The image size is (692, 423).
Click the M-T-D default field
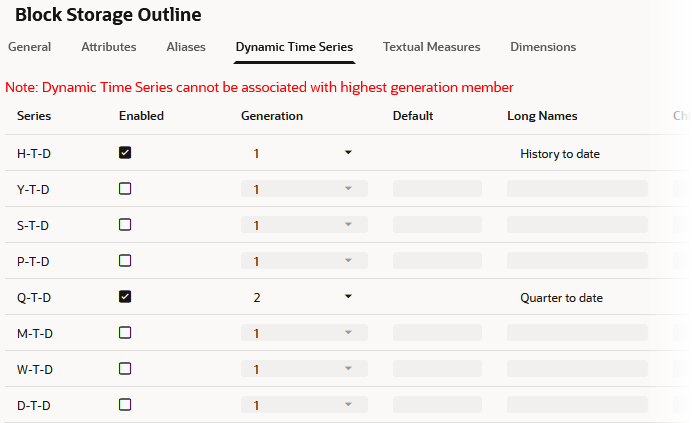tap(437, 332)
